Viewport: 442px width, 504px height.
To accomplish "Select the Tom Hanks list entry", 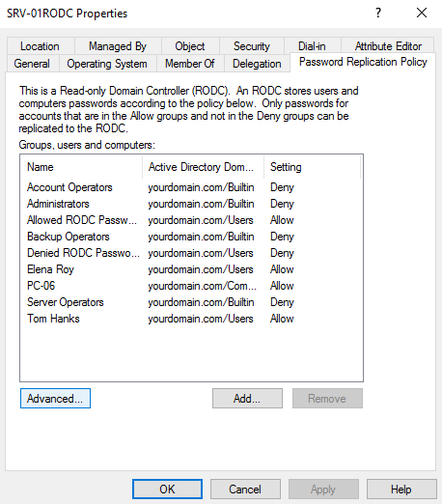I will click(191, 319).
